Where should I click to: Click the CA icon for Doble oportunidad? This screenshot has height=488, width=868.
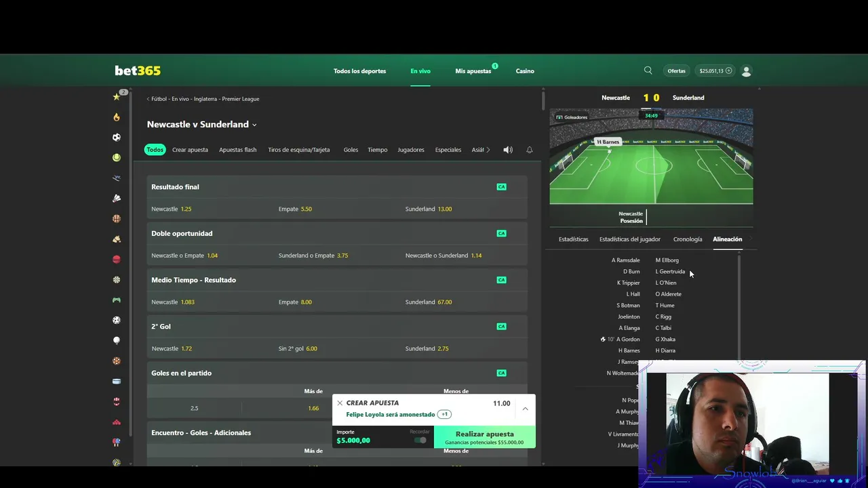point(501,233)
